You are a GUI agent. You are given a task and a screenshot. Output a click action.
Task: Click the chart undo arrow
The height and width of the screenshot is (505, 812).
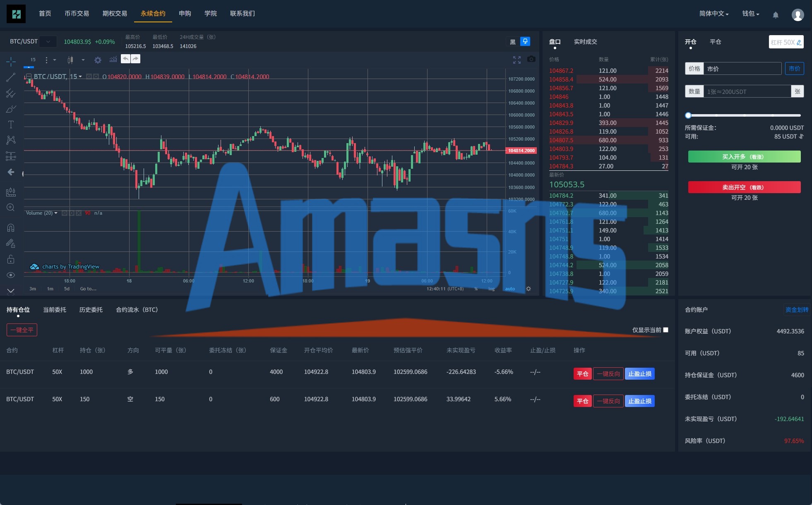pyautogui.click(x=125, y=59)
